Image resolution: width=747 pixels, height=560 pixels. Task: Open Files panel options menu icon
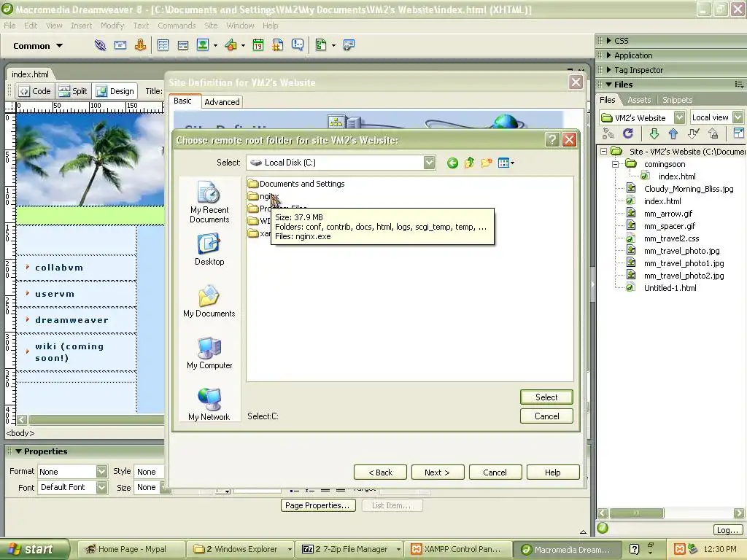(x=738, y=85)
